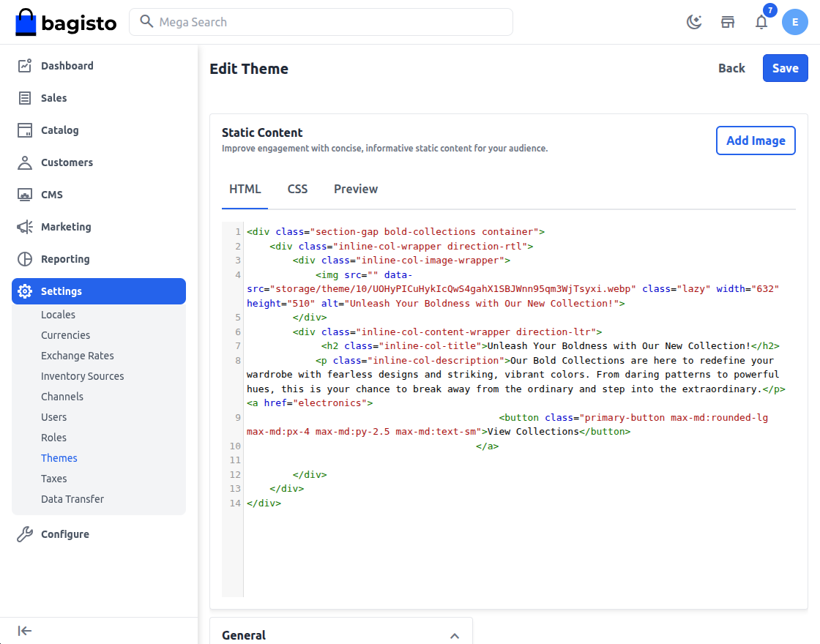The image size is (820, 644).
Task: Click the Static Content heading
Action: (x=262, y=132)
